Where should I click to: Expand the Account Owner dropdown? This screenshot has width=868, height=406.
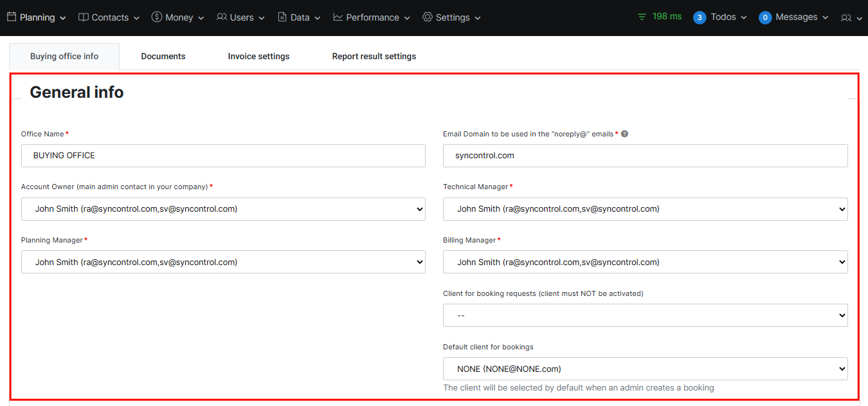tap(223, 209)
